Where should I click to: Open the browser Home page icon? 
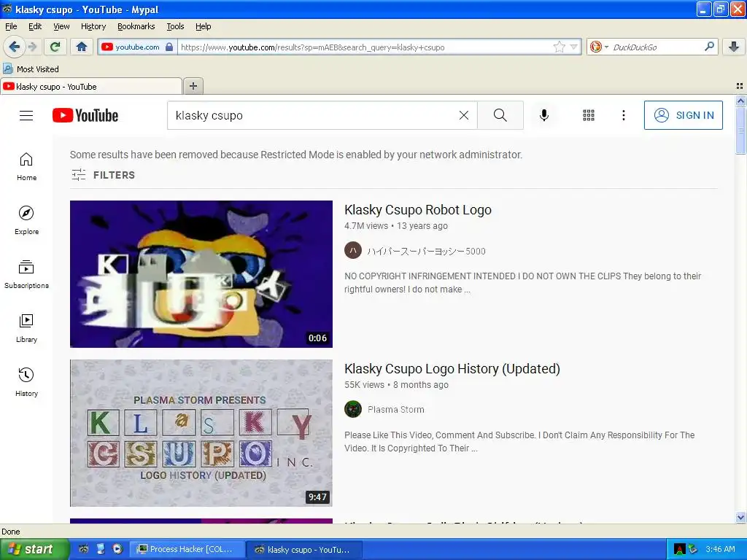click(x=82, y=47)
